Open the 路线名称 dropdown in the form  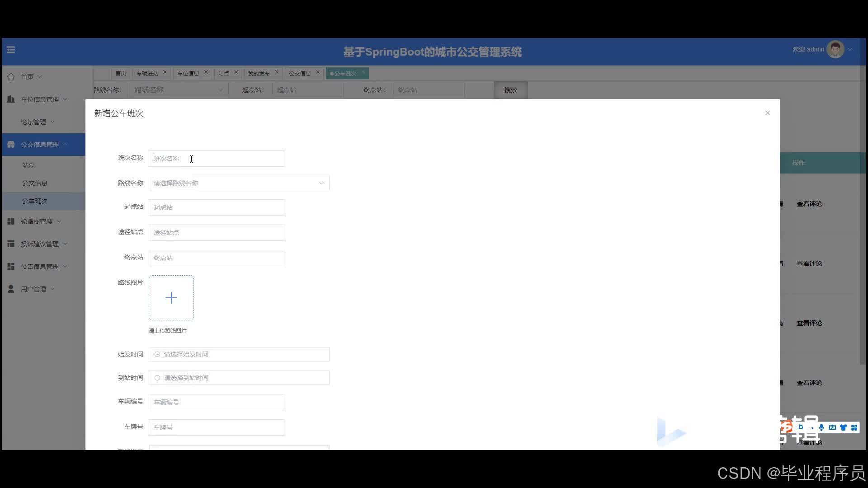pyautogui.click(x=239, y=183)
